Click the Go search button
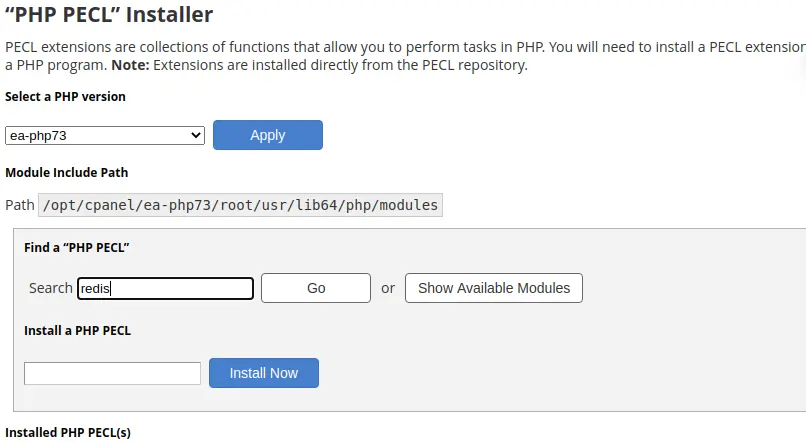The image size is (806, 443). [316, 288]
